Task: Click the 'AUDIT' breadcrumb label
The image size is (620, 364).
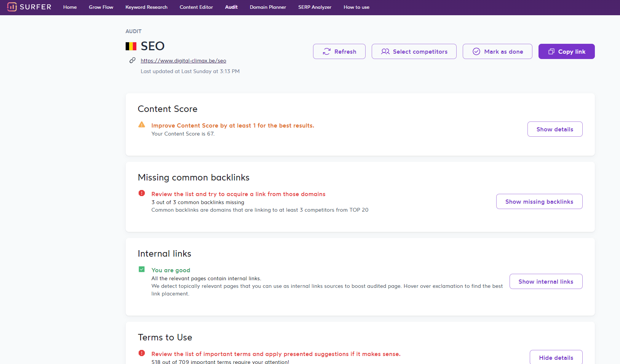Action: click(x=134, y=31)
